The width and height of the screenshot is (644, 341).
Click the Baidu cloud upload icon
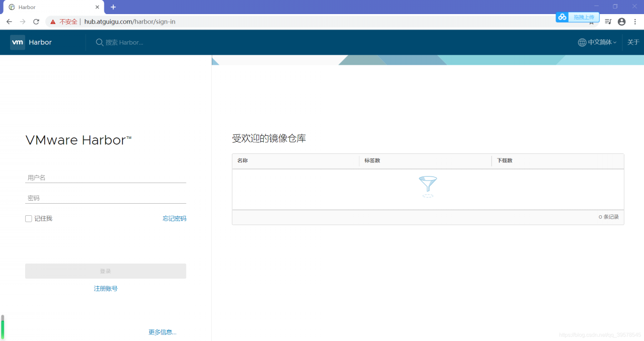[562, 17]
